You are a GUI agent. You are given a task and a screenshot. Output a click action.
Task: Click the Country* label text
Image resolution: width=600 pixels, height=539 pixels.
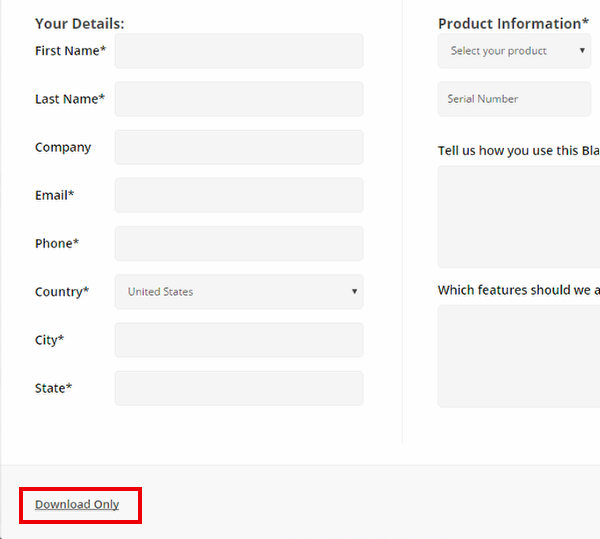point(62,292)
